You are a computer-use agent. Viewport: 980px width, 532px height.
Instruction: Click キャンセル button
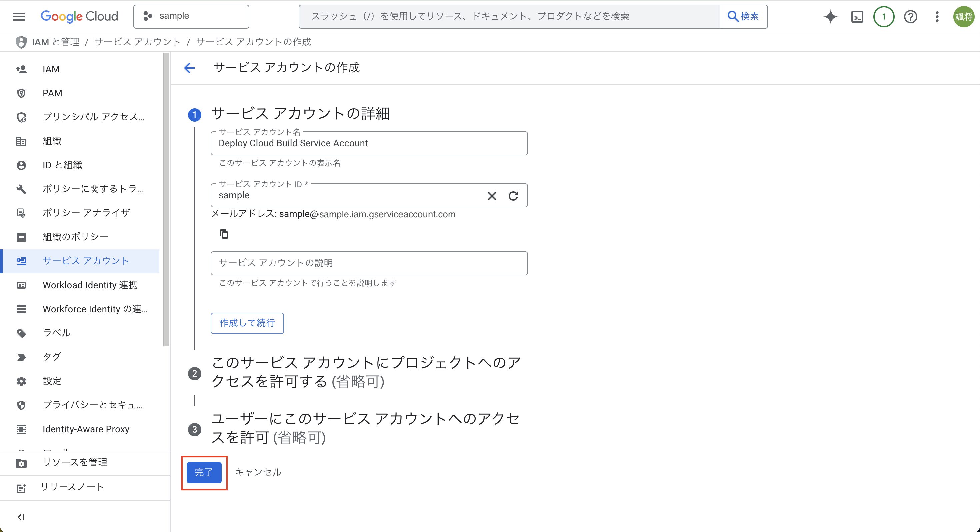click(258, 472)
